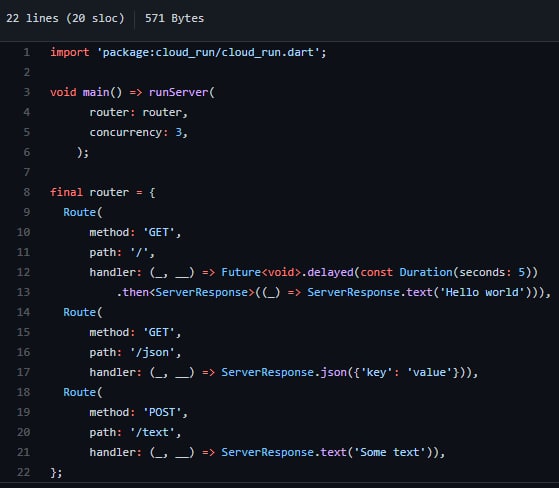Click the '/json' path string

[x=152, y=352]
